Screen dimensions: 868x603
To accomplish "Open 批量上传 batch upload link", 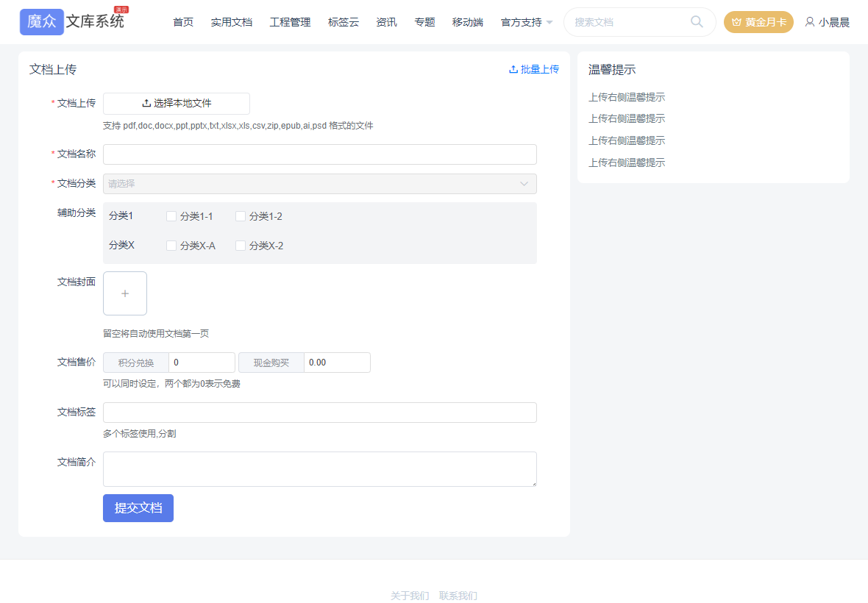I will (534, 69).
